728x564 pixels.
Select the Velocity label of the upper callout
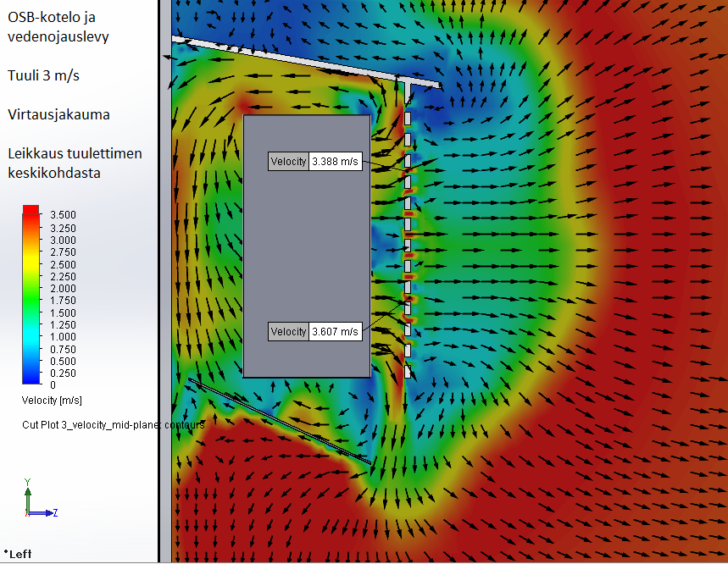click(289, 162)
